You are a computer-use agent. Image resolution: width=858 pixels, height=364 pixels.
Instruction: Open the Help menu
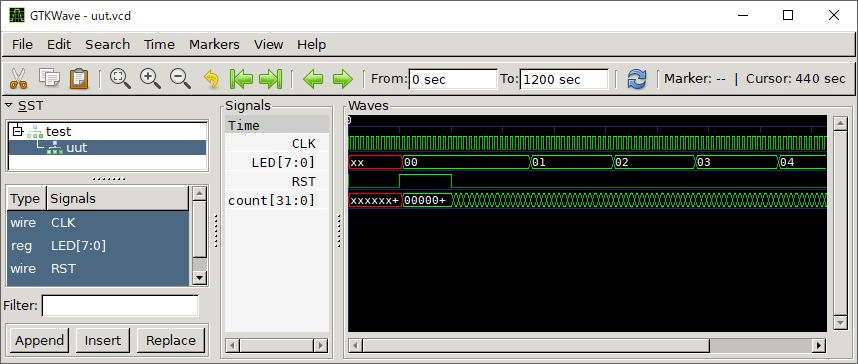311,44
